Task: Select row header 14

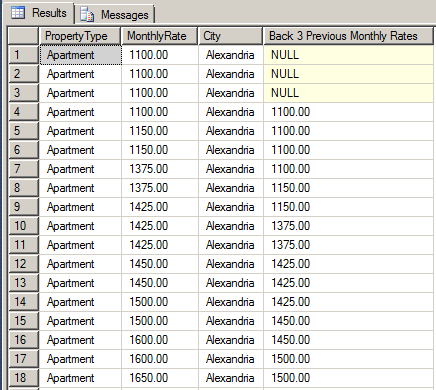Action: coord(23,302)
